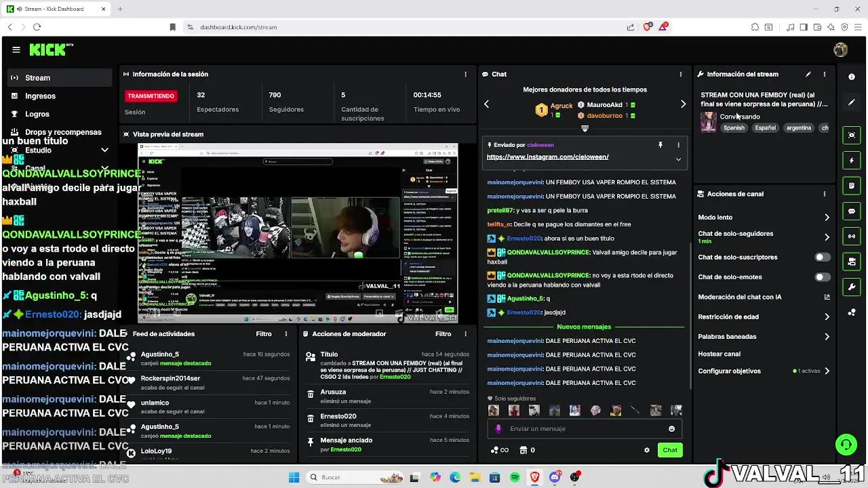The height and width of the screenshot is (488, 868).
Task: Click the stream preview video
Action: [x=298, y=233]
